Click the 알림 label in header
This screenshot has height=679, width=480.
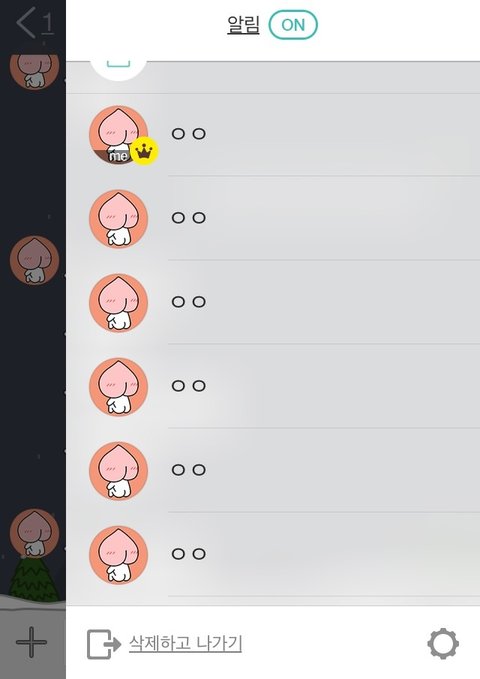pos(243,25)
